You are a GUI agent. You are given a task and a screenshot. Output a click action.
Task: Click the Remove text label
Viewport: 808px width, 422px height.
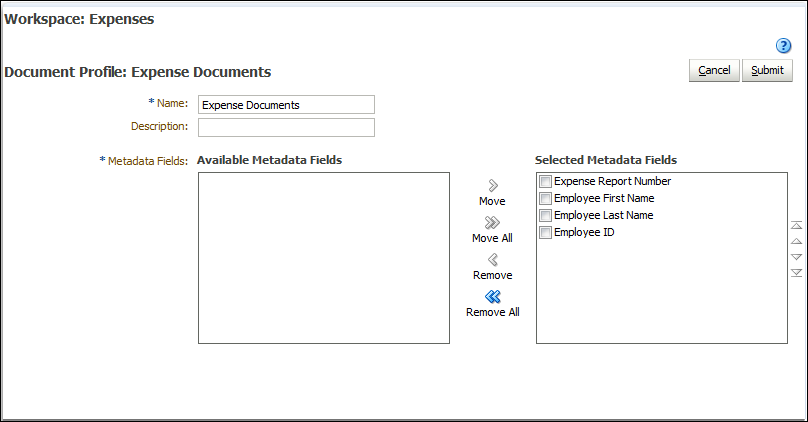[x=493, y=275]
